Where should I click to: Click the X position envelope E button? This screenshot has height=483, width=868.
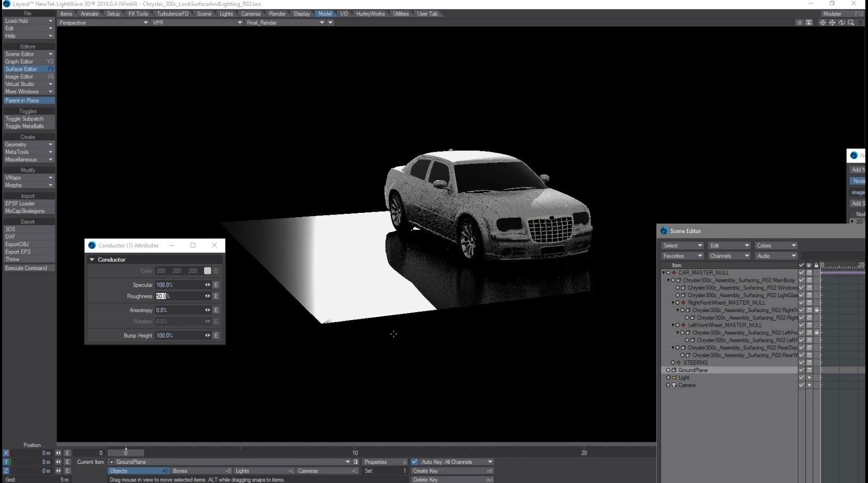coord(67,453)
